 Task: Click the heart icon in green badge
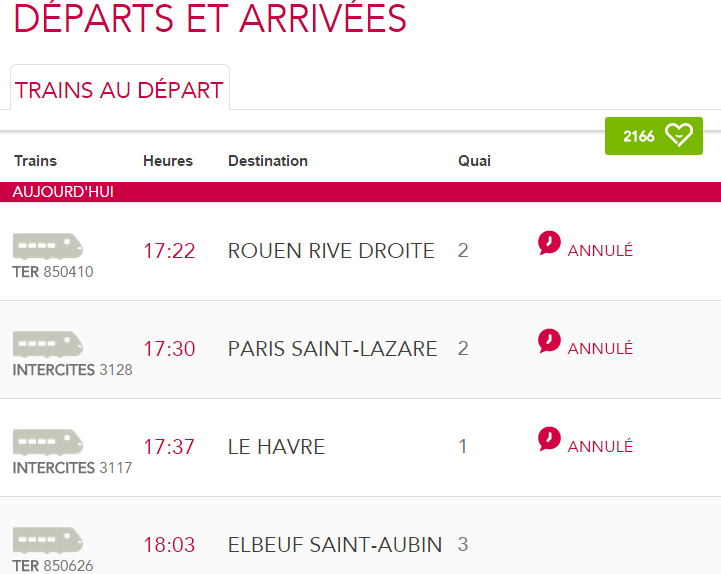point(679,136)
